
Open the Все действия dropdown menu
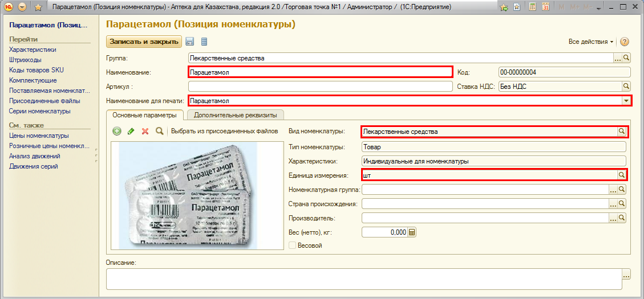[591, 42]
